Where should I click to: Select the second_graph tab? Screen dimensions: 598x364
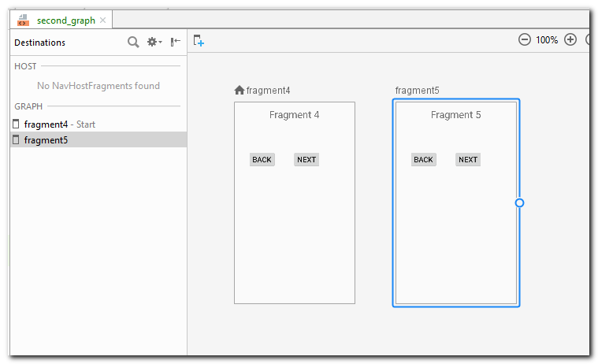point(65,20)
